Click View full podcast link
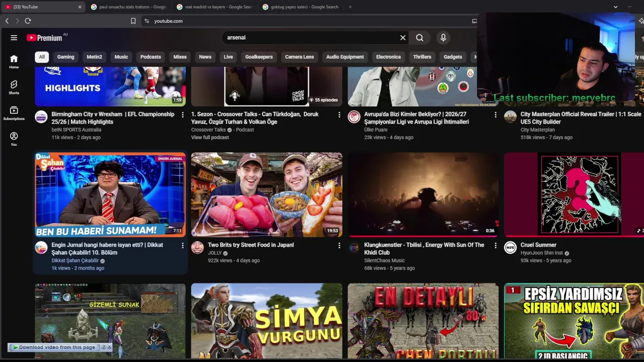 210,137
